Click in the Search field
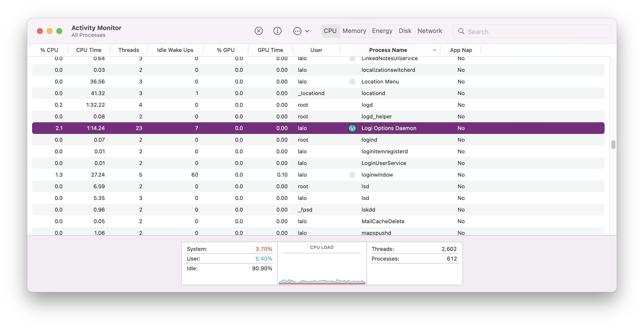The width and height of the screenshot is (644, 328). 535,32
